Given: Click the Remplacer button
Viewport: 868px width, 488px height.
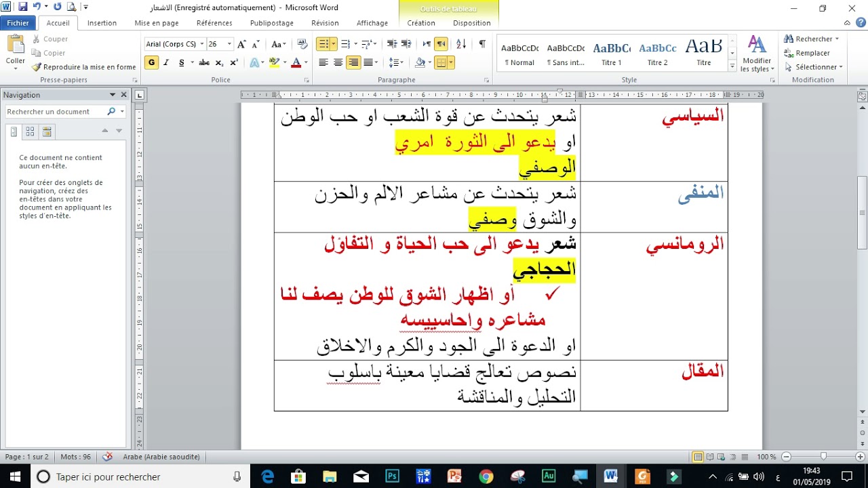Looking at the screenshot, I should tap(807, 53).
